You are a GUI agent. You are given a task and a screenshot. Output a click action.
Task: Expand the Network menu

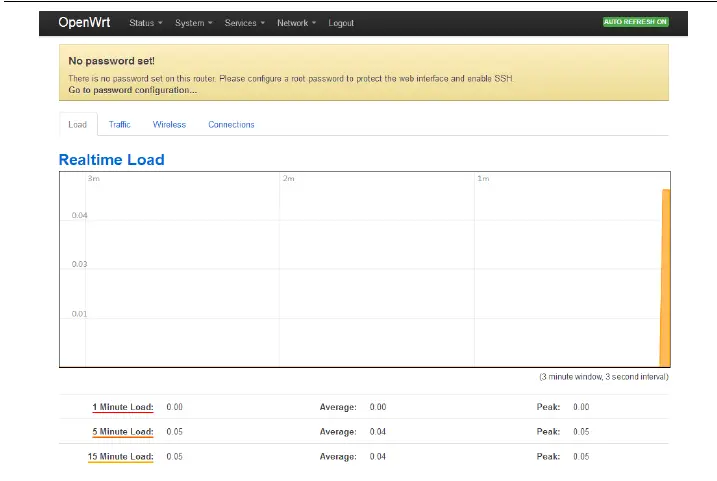pos(296,23)
